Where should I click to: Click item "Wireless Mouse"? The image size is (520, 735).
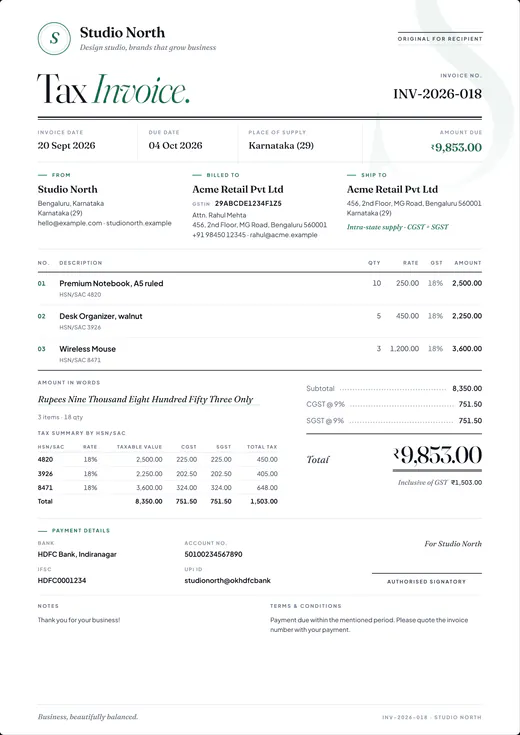[87, 349]
